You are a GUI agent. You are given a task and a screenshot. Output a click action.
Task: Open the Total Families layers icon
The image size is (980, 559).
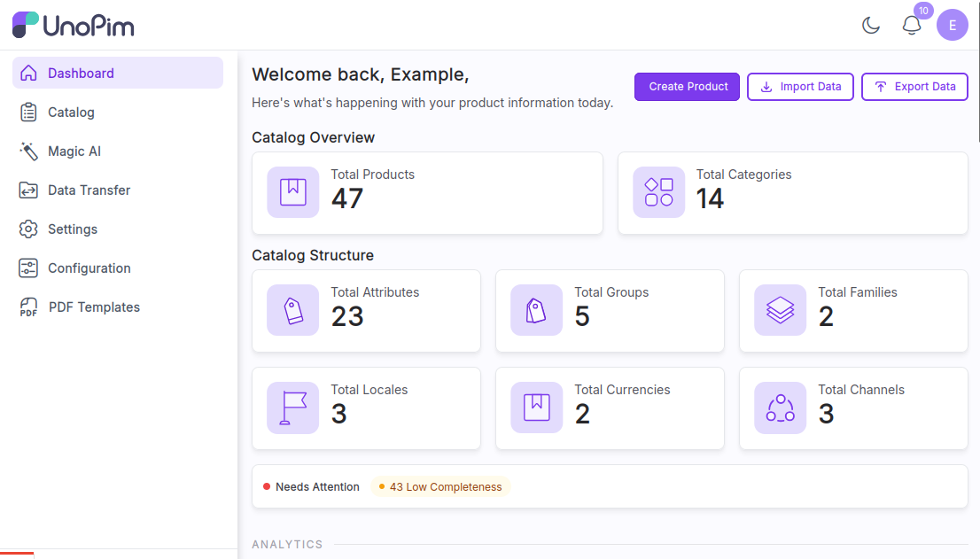pyautogui.click(x=780, y=310)
